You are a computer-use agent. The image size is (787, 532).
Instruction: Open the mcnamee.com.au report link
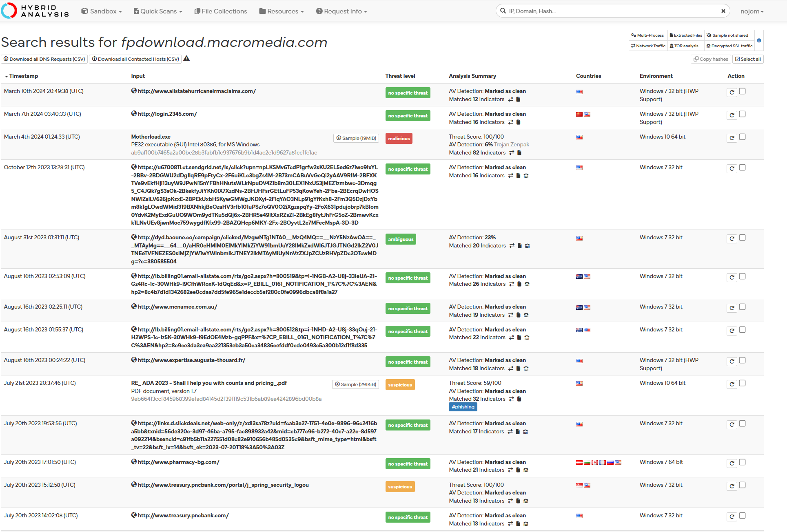[177, 307]
